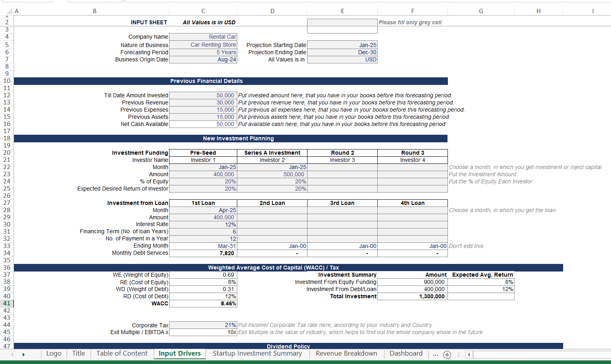The image size is (611, 364).
Task: Switch to Revenue Breakdown tab
Action: 346,353
